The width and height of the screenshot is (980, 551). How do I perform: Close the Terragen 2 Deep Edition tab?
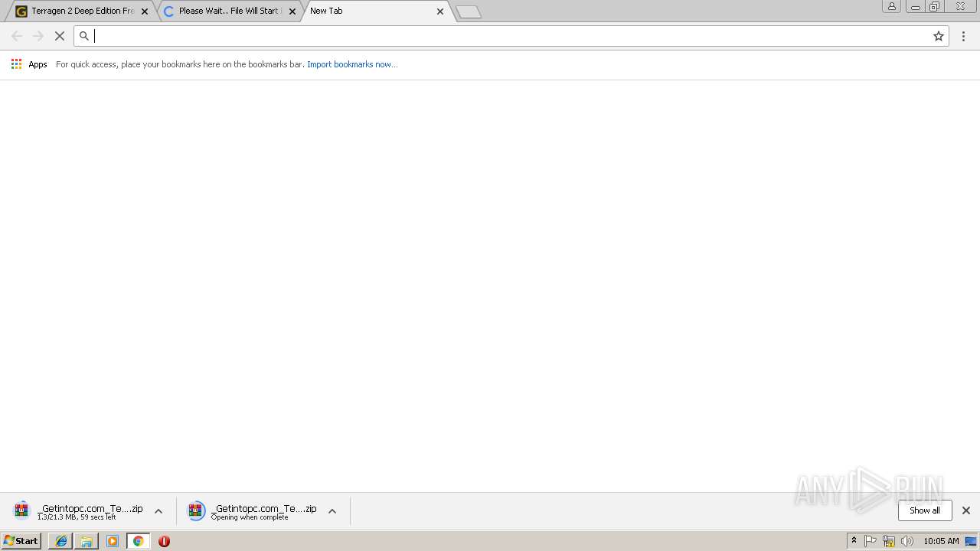coord(145,11)
